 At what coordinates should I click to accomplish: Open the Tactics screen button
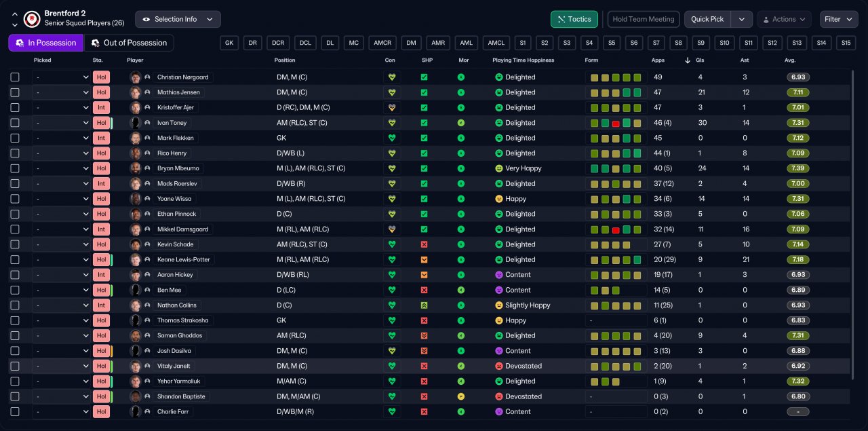pos(574,19)
